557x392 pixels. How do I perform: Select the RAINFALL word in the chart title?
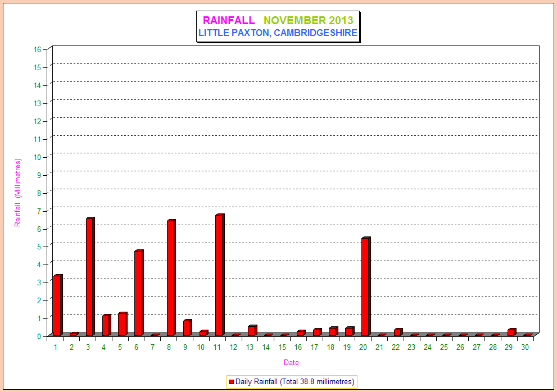[229, 20]
